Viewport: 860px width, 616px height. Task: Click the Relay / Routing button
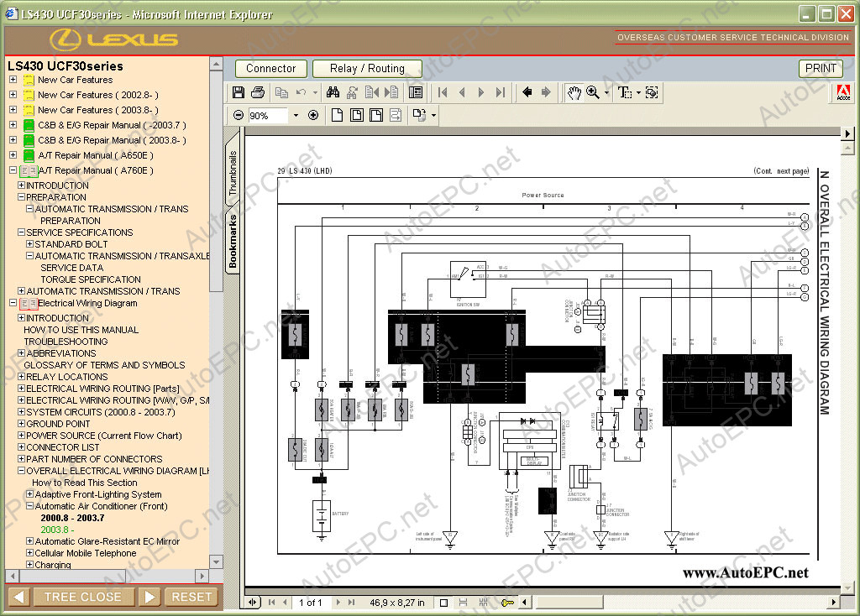pyautogui.click(x=368, y=69)
